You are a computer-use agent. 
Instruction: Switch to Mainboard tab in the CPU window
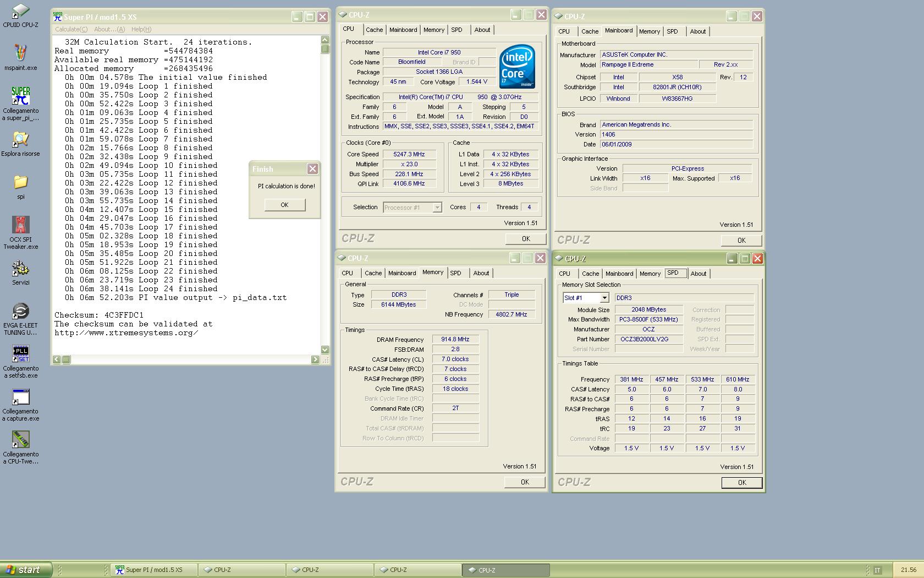click(403, 30)
